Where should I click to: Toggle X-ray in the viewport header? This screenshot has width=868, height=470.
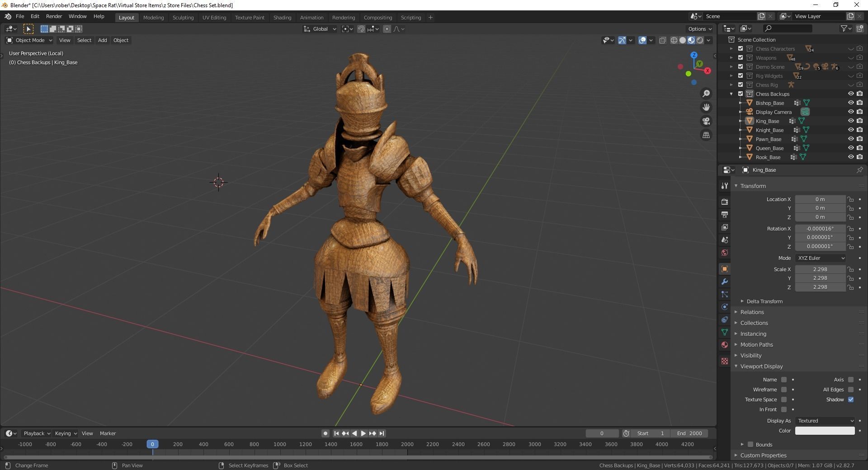[663, 40]
